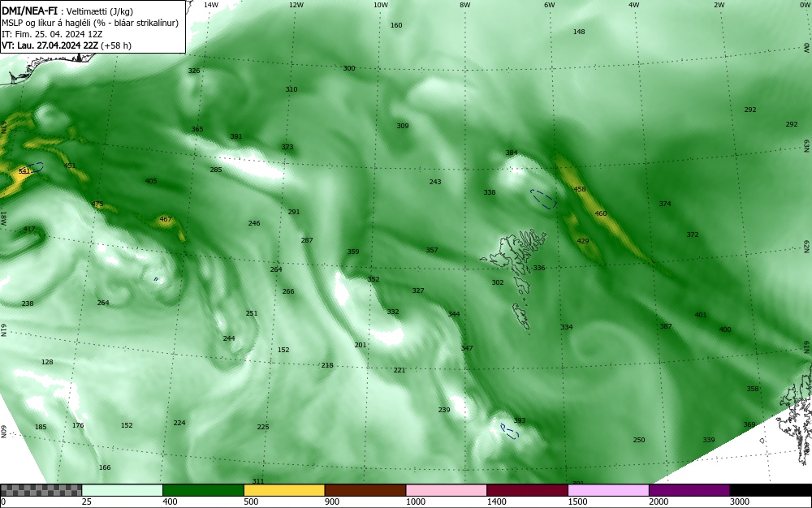Click the purple 2000–3000 legend swatch
812x508 pixels.
pyautogui.click(x=689, y=490)
